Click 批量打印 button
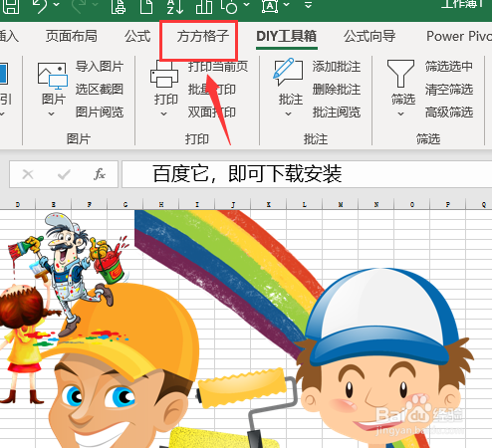Image resolution: width=492 pixels, height=448 pixels. tap(212, 90)
